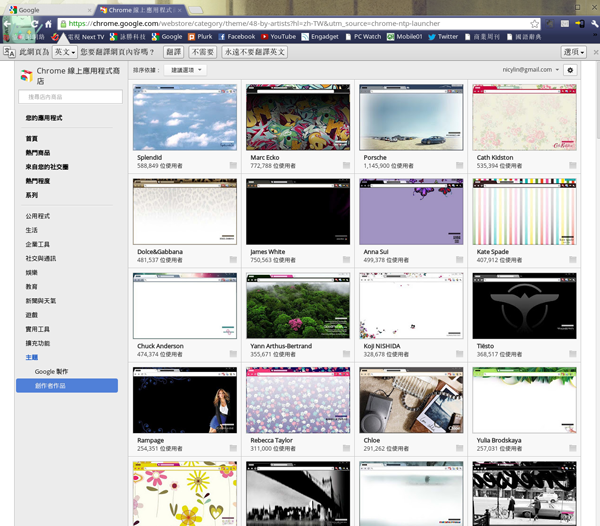The image size is (600, 526).
Task: Click the translate bar language icon
Action: coord(9,52)
